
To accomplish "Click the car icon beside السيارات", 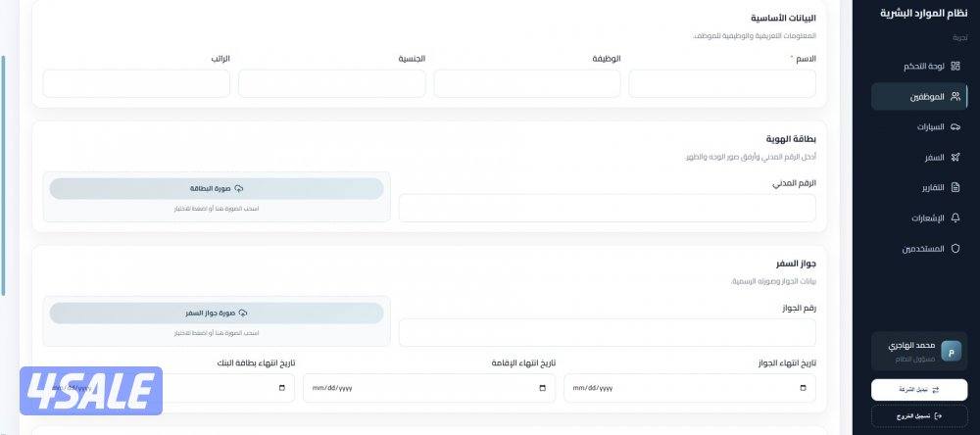I will click(x=955, y=127).
